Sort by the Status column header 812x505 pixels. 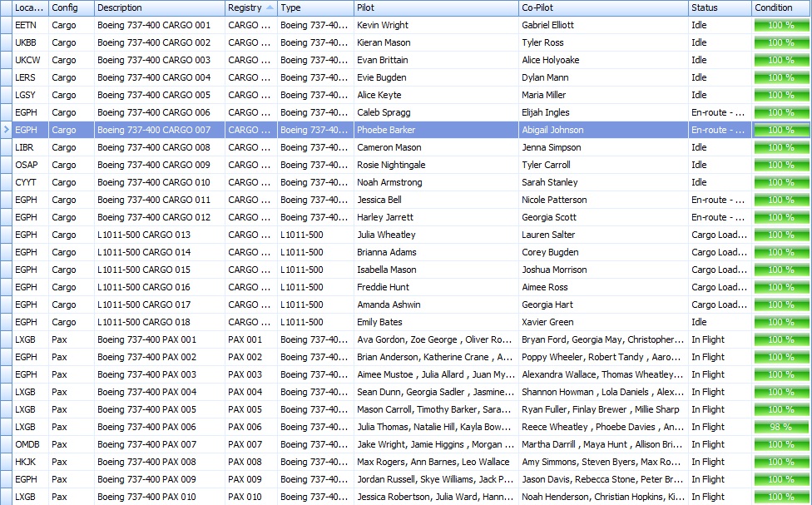(x=718, y=7)
